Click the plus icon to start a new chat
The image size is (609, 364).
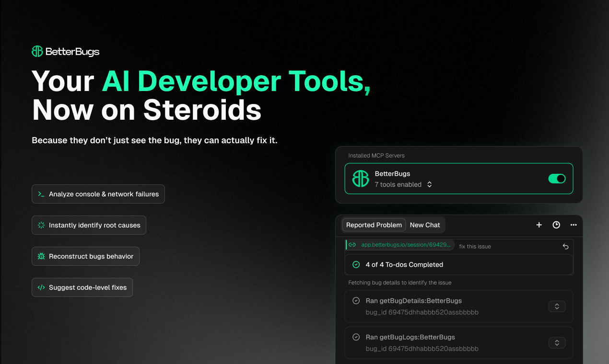539,225
